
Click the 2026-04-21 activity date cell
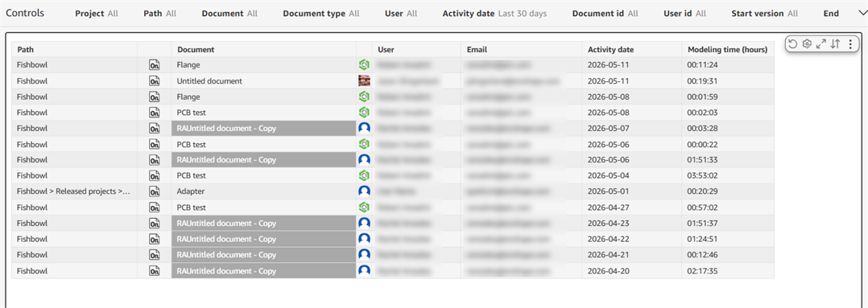click(632, 255)
